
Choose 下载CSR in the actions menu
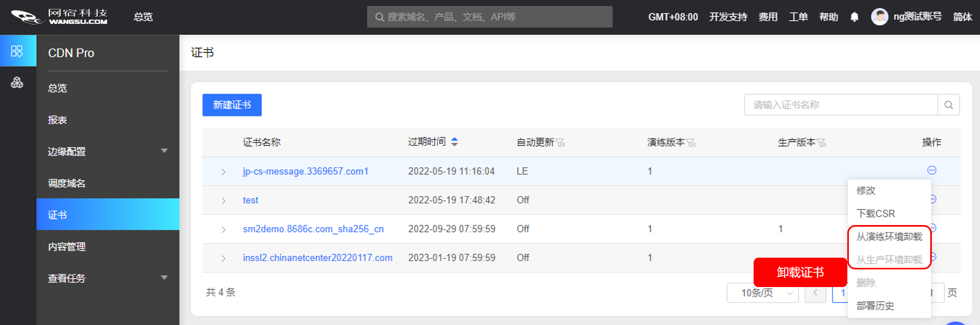pos(876,213)
